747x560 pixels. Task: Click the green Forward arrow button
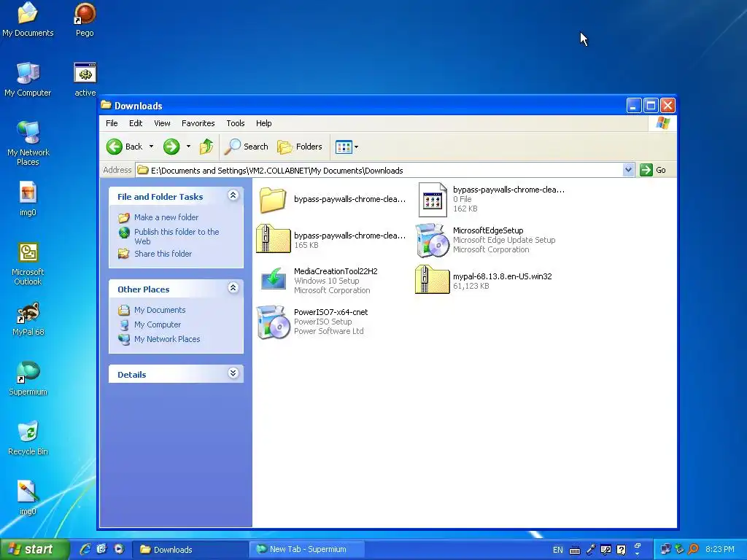tap(171, 147)
